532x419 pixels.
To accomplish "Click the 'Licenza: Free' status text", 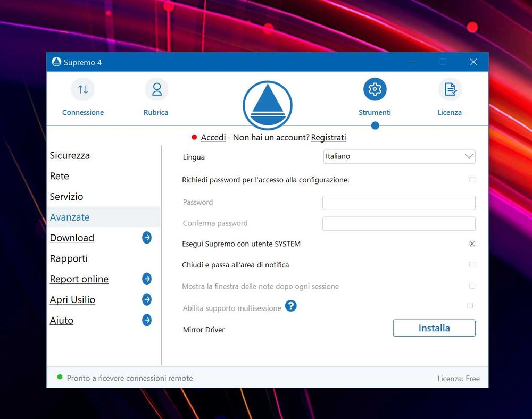I will [459, 378].
